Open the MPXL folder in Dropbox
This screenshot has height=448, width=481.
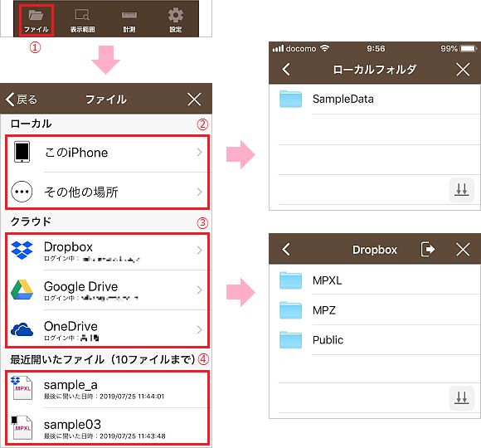tap(375, 280)
